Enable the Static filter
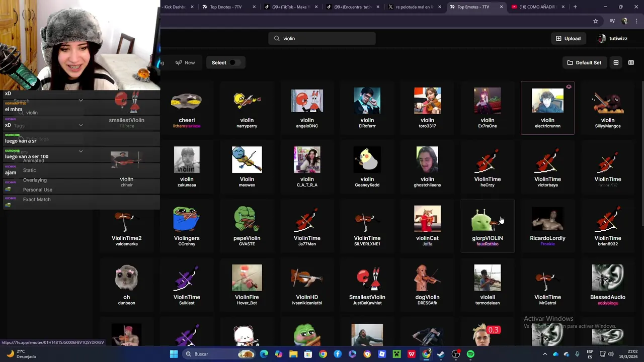644x362 pixels. 29,170
